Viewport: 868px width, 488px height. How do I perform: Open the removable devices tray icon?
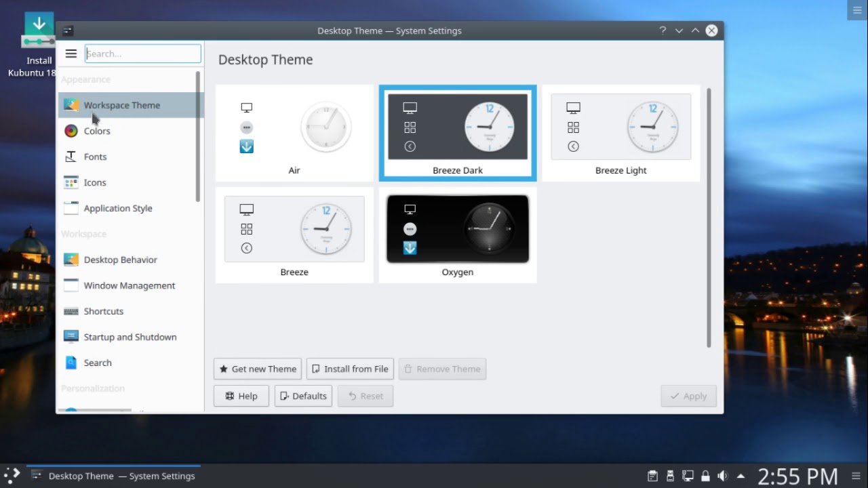(670, 476)
